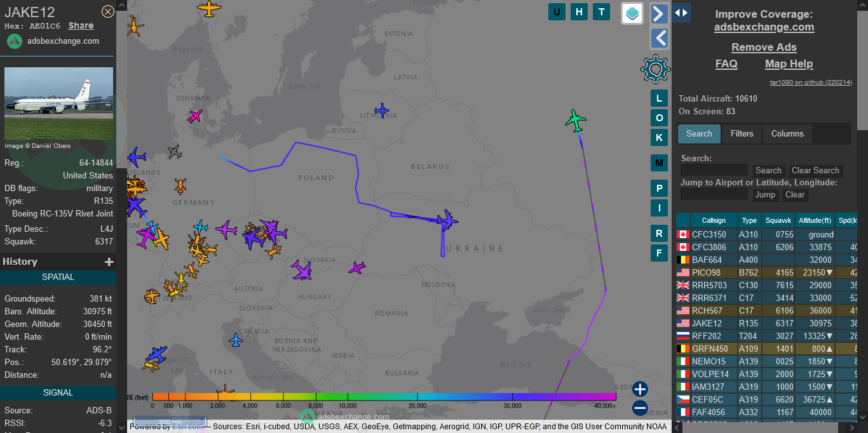Sort the table by Type column

[x=750, y=220]
